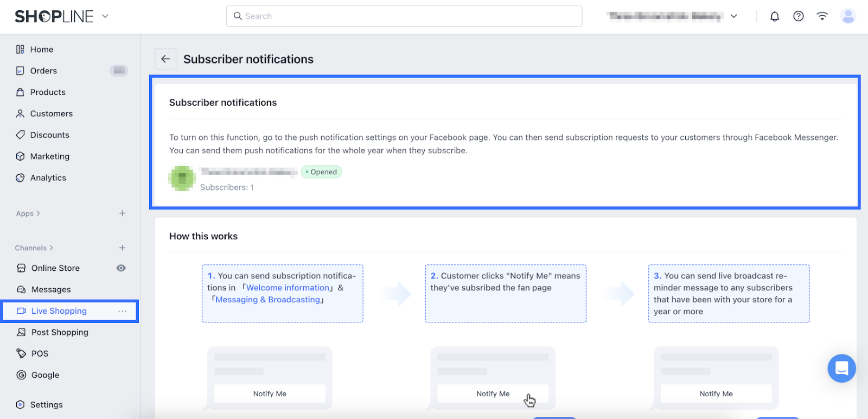Expand the SHOPLINE logo dropdown

[x=105, y=16]
